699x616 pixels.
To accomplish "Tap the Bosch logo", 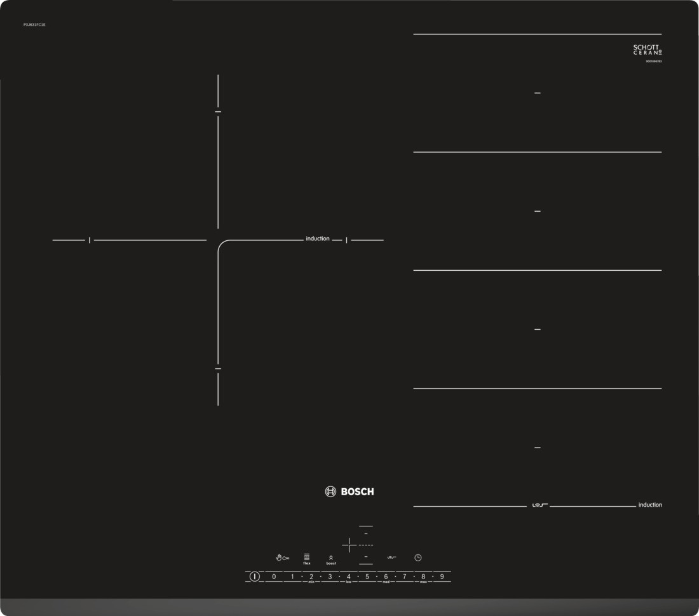I will coord(349,491).
